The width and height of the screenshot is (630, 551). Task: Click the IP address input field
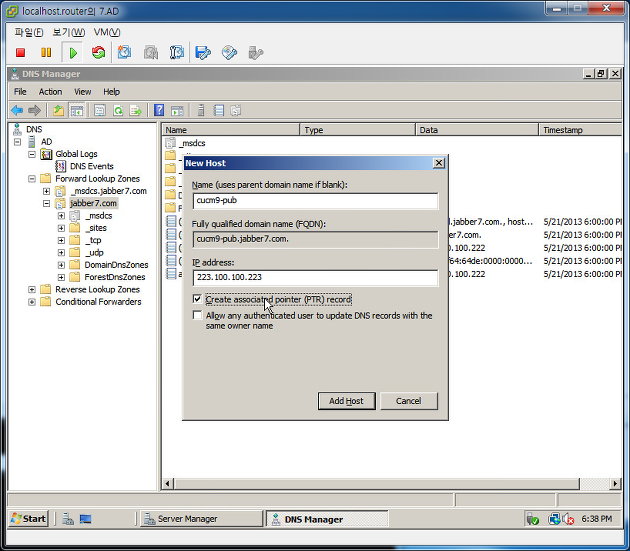(x=315, y=277)
